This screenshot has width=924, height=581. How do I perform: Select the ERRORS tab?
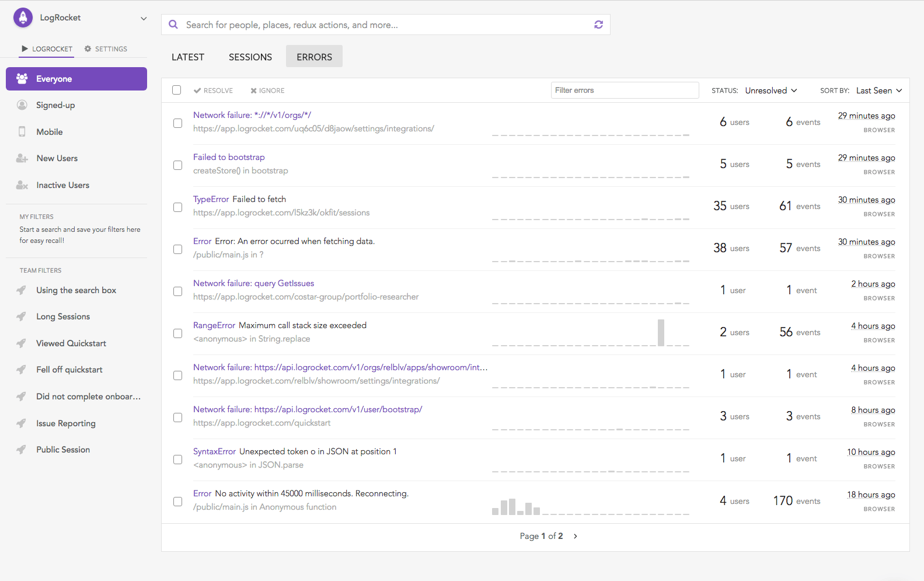(314, 57)
